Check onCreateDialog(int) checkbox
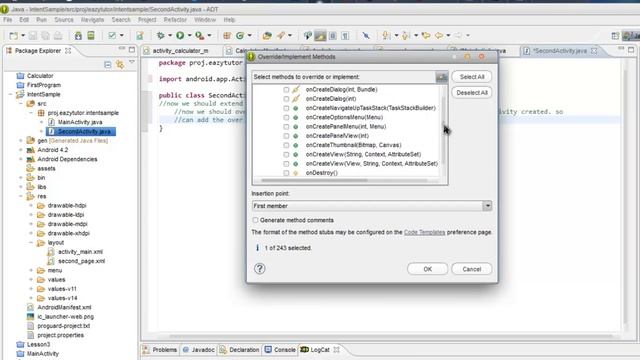 pos(286,99)
